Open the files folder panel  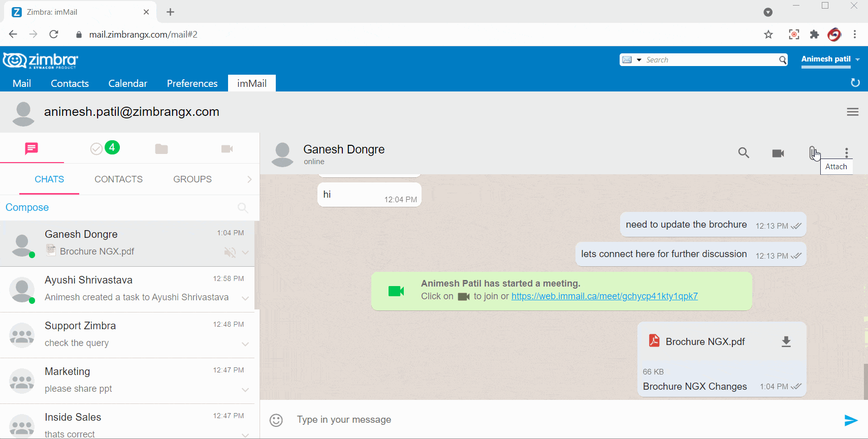(162, 149)
